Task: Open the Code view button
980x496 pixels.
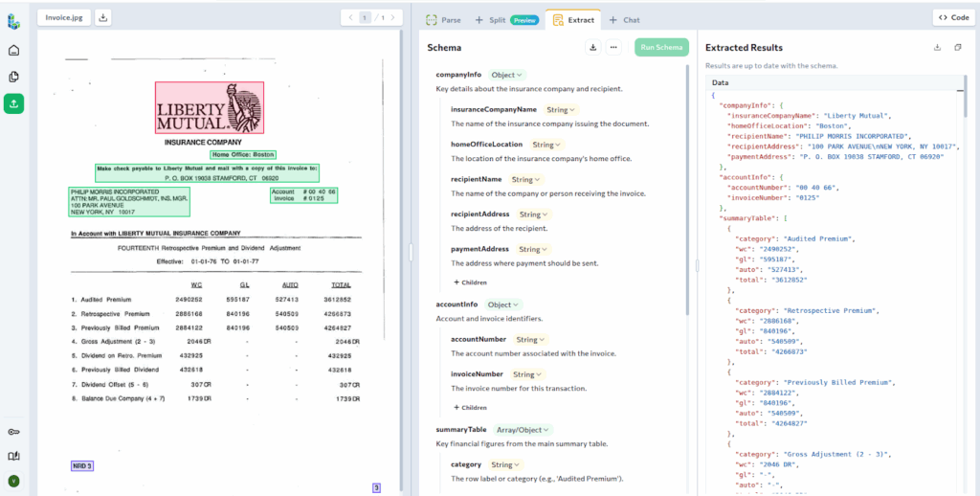Action: pyautogui.click(x=953, y=17)
